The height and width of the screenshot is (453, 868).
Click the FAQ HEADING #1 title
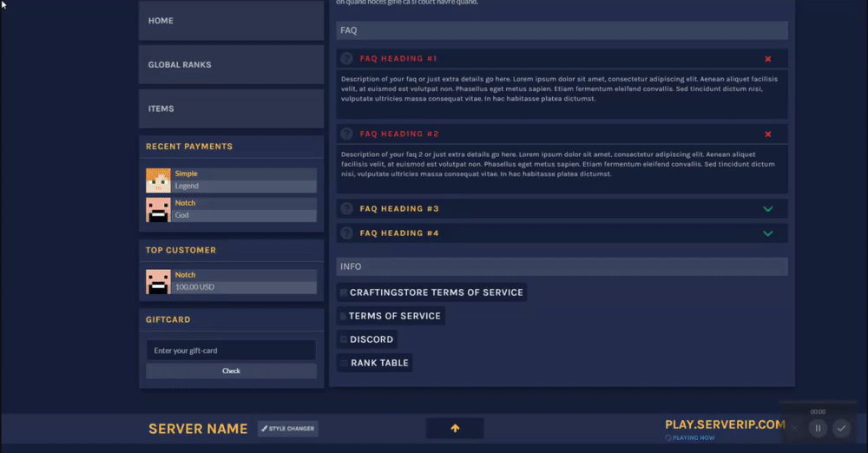[398, 58]
